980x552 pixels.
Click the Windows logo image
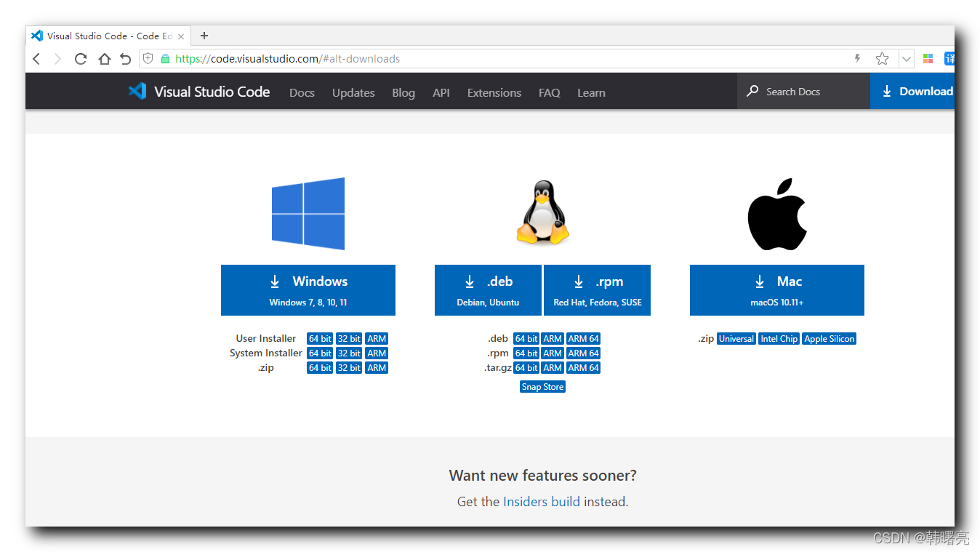308,214
